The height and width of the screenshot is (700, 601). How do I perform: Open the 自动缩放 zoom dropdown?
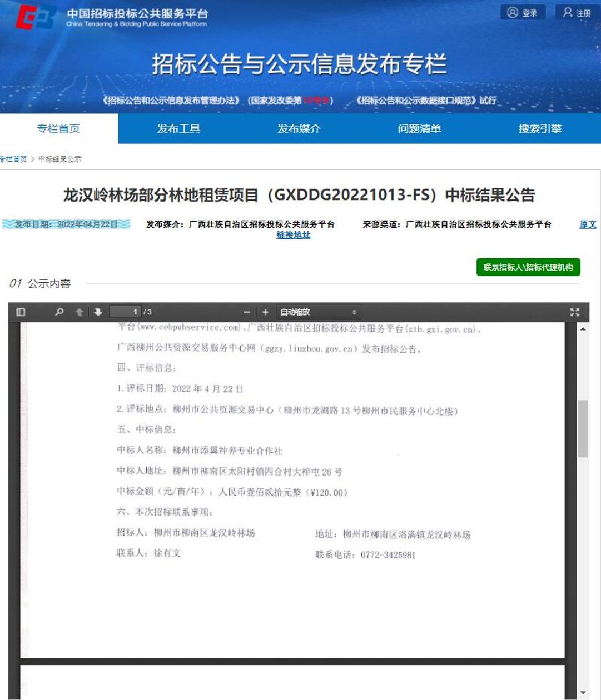(317, 312)
